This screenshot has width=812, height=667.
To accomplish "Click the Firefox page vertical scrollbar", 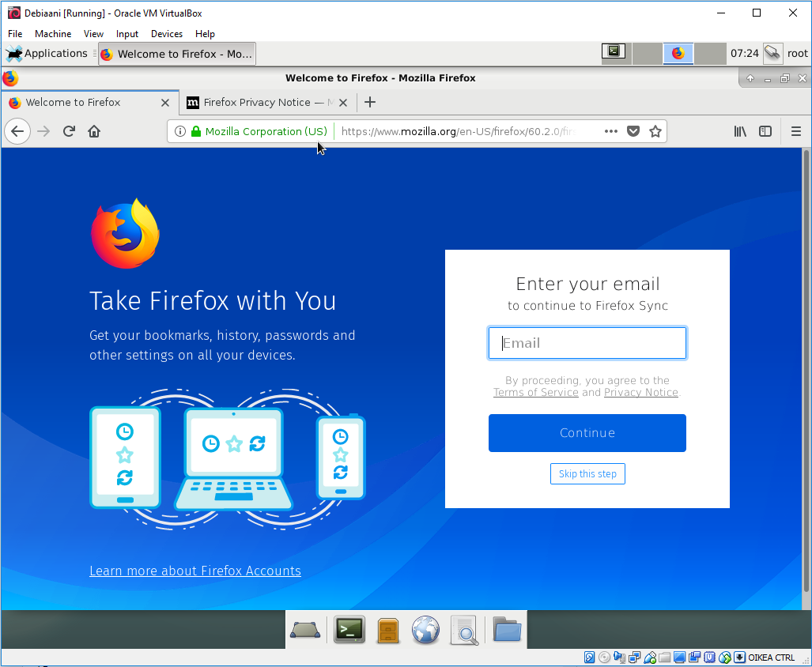I will (x=806, y=371).
